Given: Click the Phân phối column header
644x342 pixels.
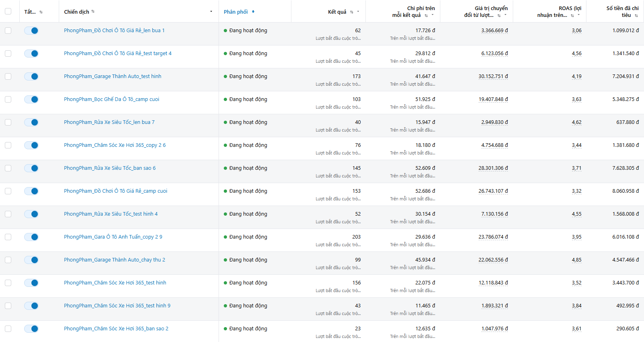Looking at the screenshot, I should click(x=236, y=12).
